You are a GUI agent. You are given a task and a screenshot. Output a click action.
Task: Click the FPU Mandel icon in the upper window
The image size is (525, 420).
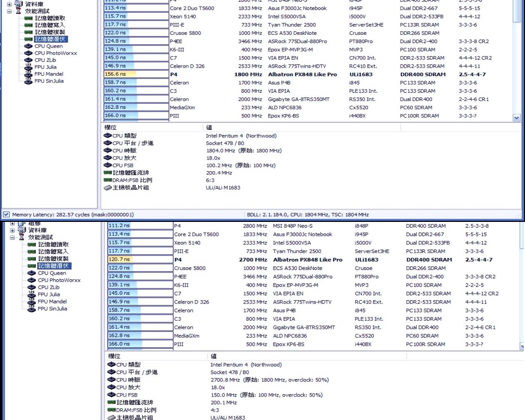click(28, 74)
